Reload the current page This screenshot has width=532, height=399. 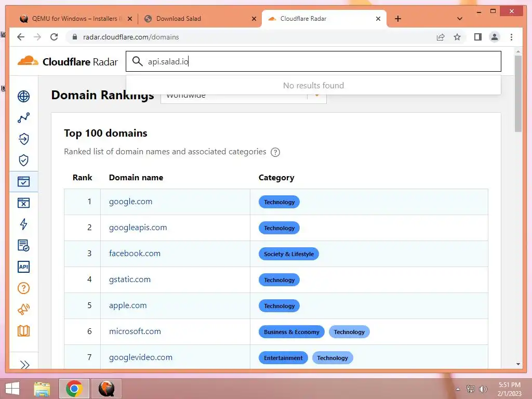[54, 37]
